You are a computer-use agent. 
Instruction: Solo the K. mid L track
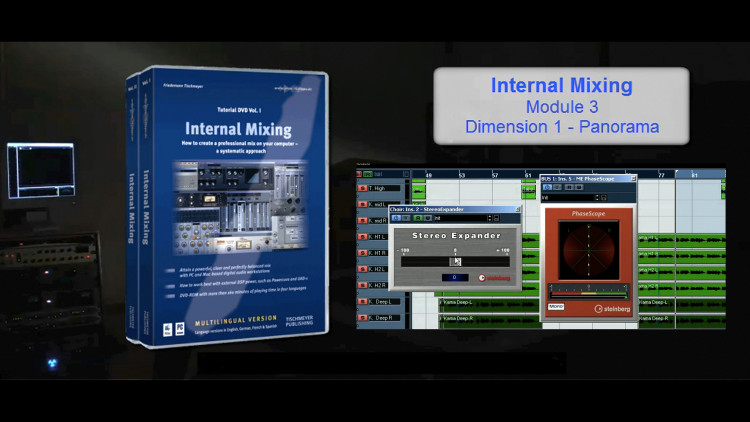(x=363, y=205)
